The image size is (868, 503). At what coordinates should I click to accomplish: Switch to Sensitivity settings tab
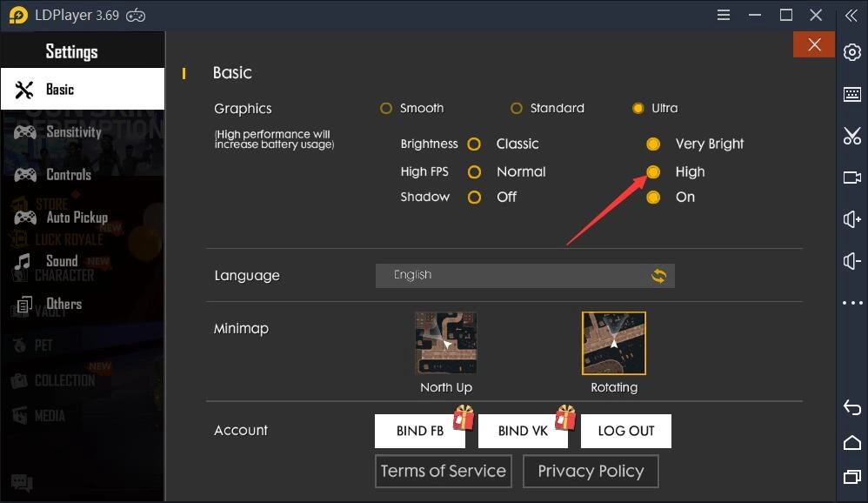click(73, 132)
